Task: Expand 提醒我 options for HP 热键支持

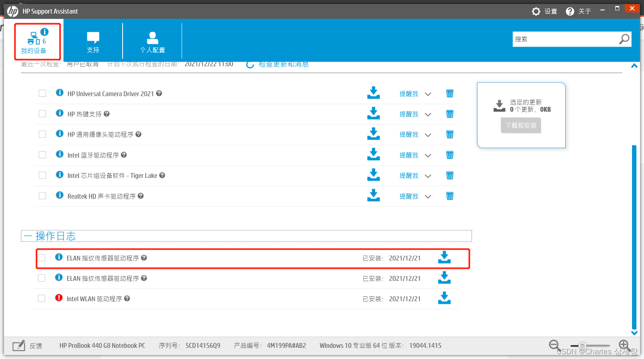Action: tap(428, 114)
